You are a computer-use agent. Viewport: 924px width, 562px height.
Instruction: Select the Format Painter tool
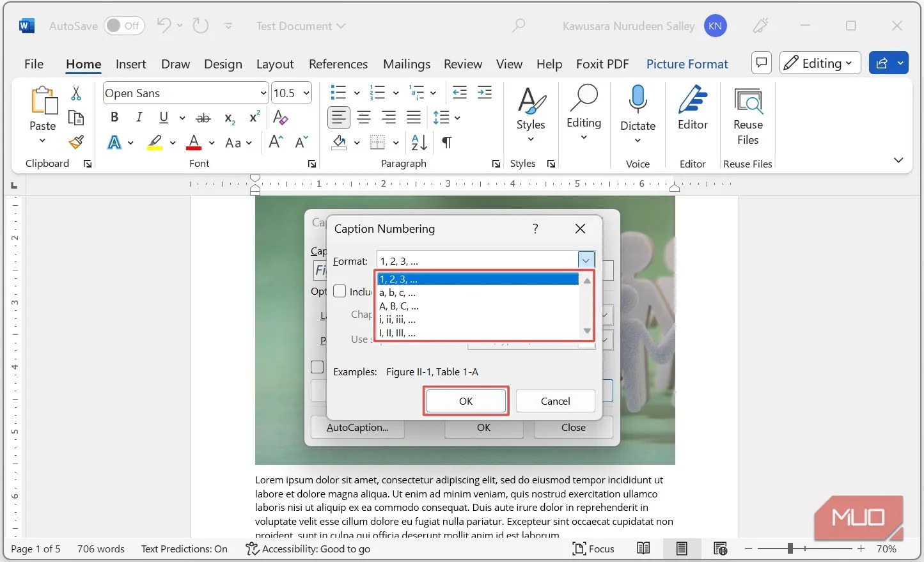pos(76,142)
